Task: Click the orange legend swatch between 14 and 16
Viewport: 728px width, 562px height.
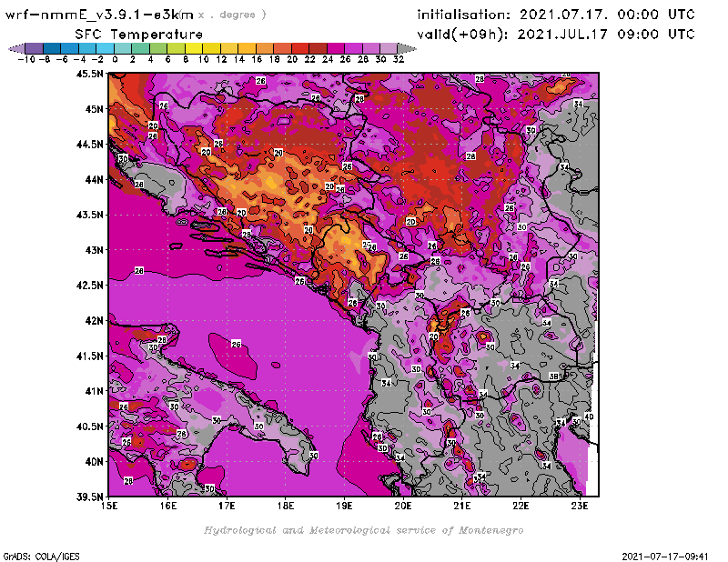Action: pyautogui.click(x=247, y=48)
